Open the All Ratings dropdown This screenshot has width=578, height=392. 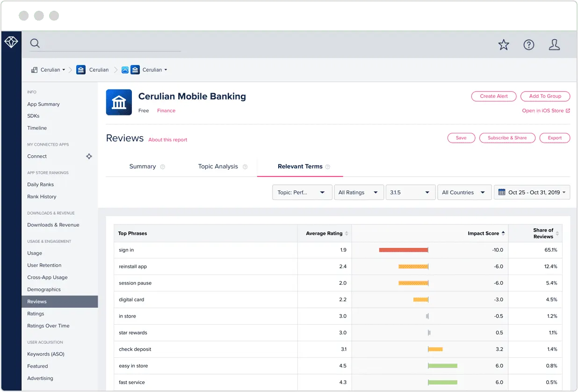(x=359, y=192)
